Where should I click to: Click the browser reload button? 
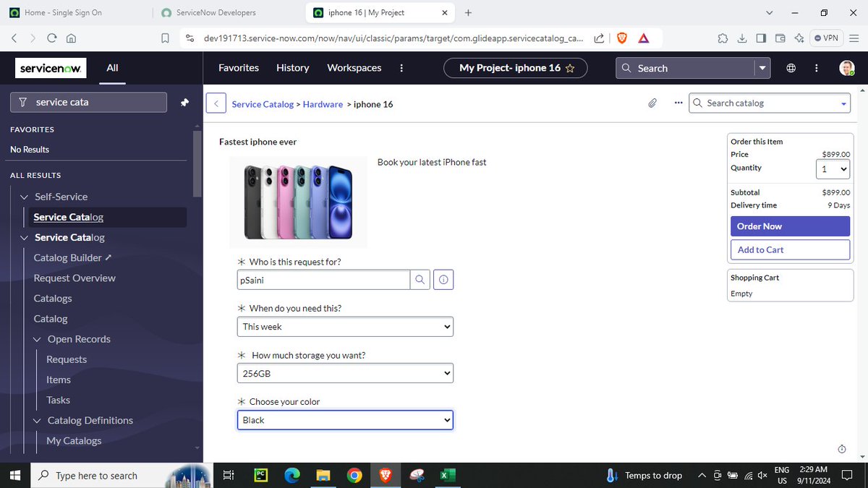point(52,38)
